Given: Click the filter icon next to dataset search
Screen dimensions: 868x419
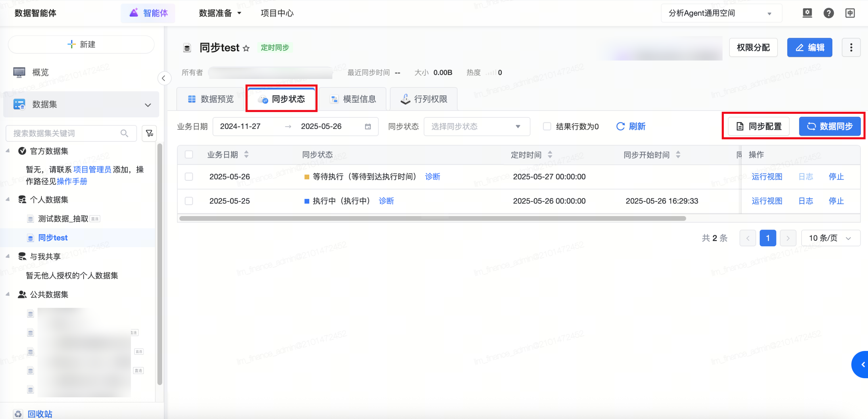Looking at the screenshot, I should click(149, 133).
